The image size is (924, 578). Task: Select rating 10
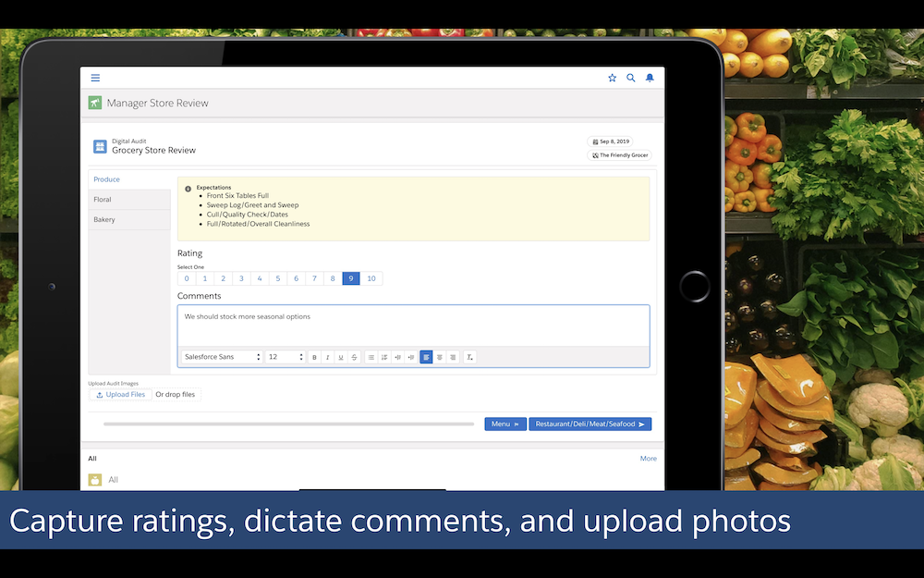pos(371,278)
